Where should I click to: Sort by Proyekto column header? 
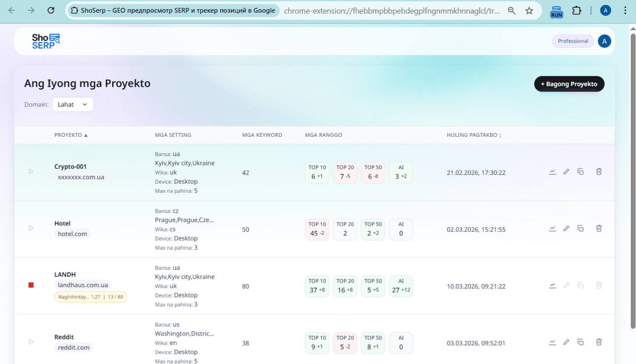point(71,135)
